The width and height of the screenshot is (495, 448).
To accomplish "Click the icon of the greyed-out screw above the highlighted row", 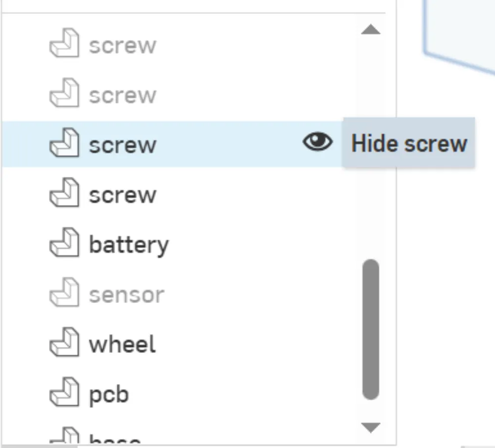I will [64, 95].
